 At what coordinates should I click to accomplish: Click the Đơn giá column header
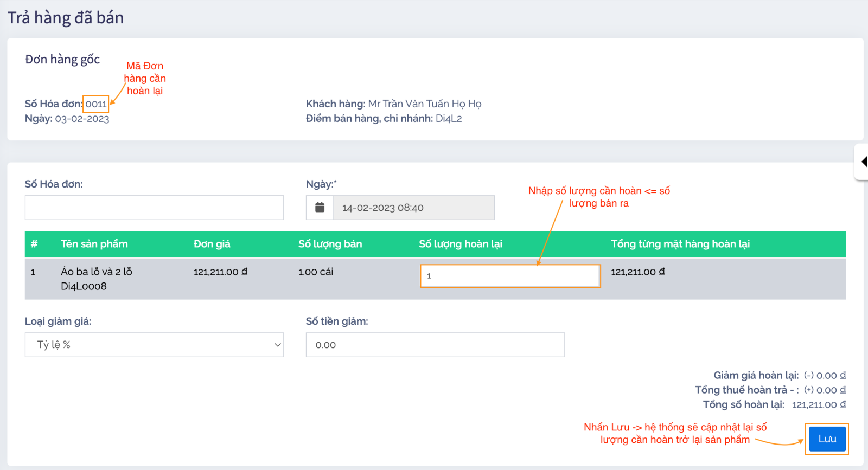[212, 244]
